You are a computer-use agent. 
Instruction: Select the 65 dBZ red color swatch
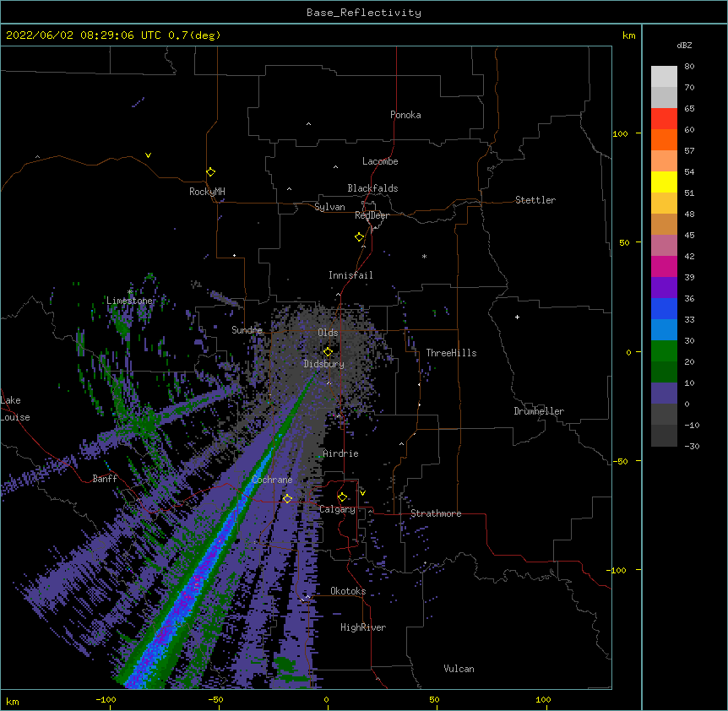(x=664, y=118)
